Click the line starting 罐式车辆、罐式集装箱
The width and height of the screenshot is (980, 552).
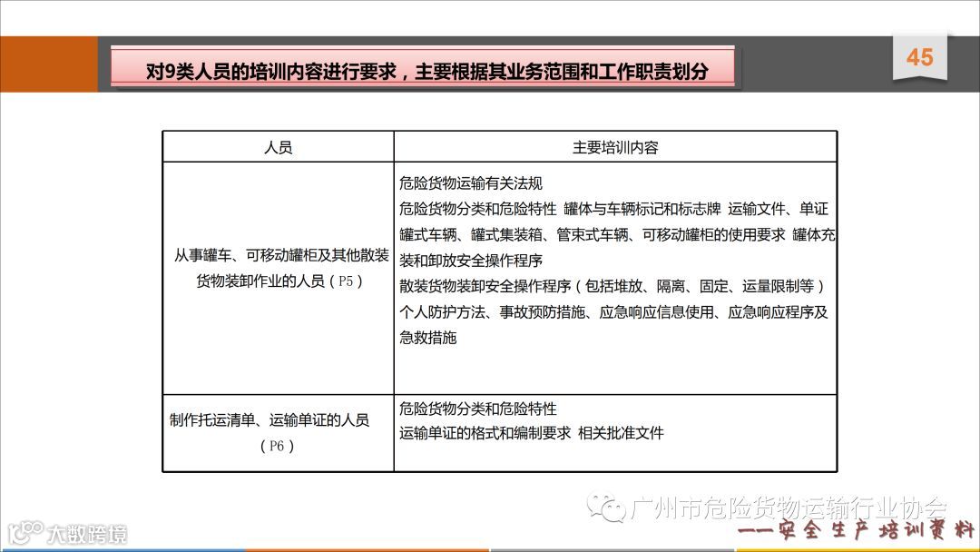[618, 234]
